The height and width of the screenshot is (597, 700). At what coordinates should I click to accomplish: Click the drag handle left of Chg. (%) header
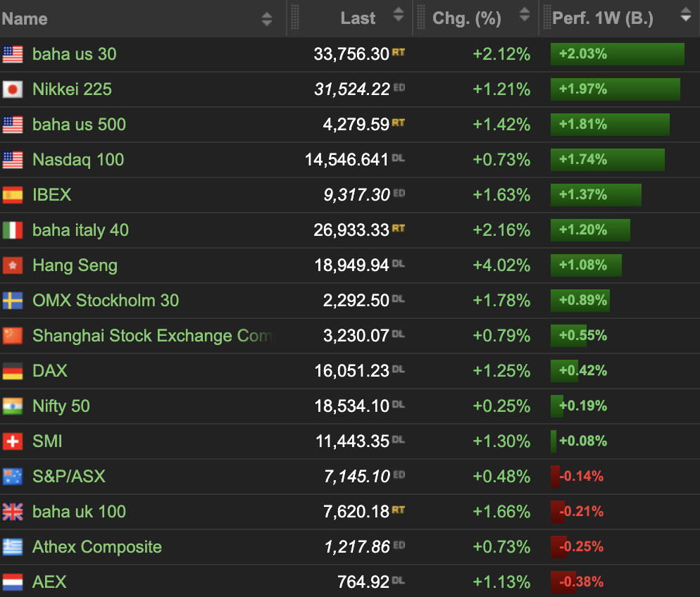pyautogui.click(x=421, y=18)
